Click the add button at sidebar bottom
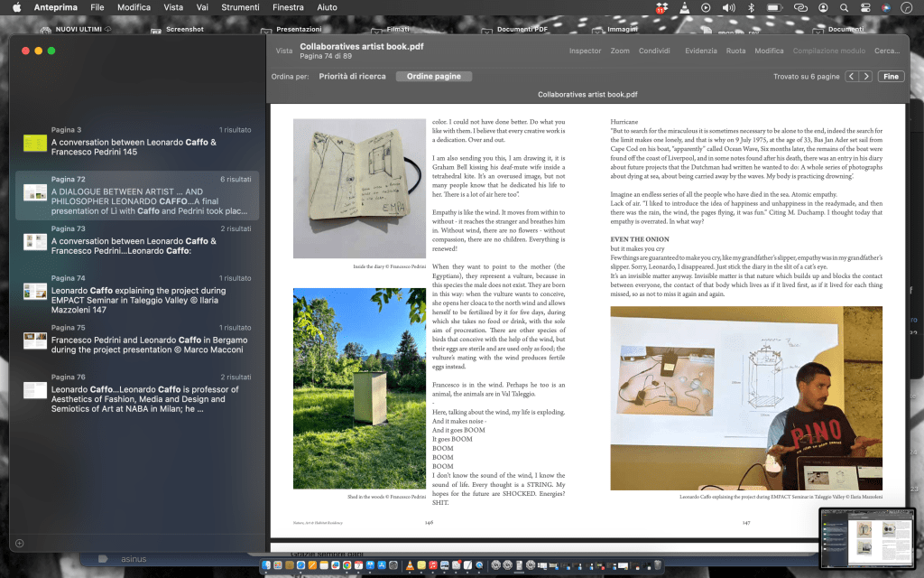 tap(20, 543)
